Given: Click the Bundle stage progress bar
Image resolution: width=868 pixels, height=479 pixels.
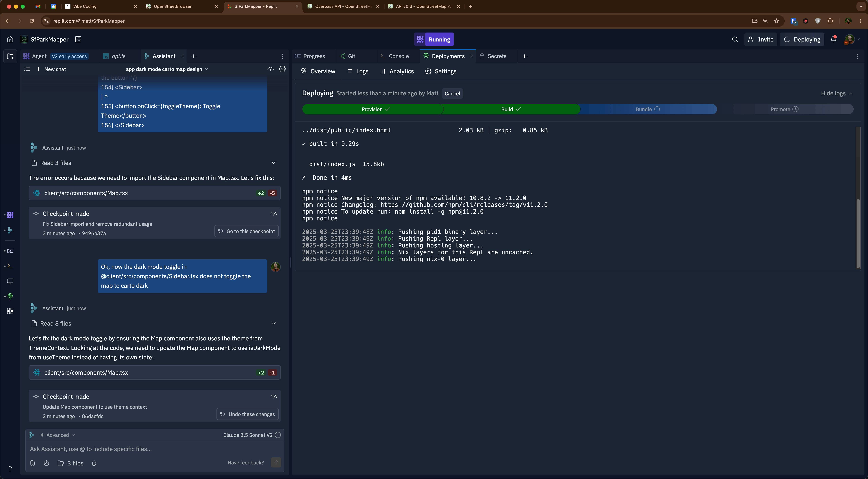Looking at the screenshot, I should [647, 109].
